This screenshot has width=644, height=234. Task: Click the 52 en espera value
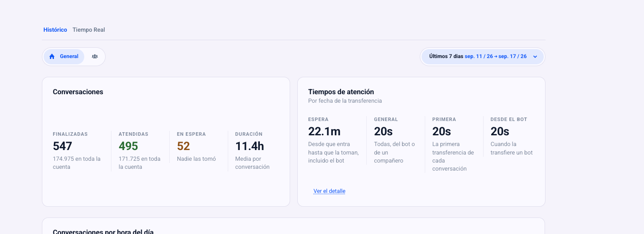pyautogui.click(x=183, y=146)
